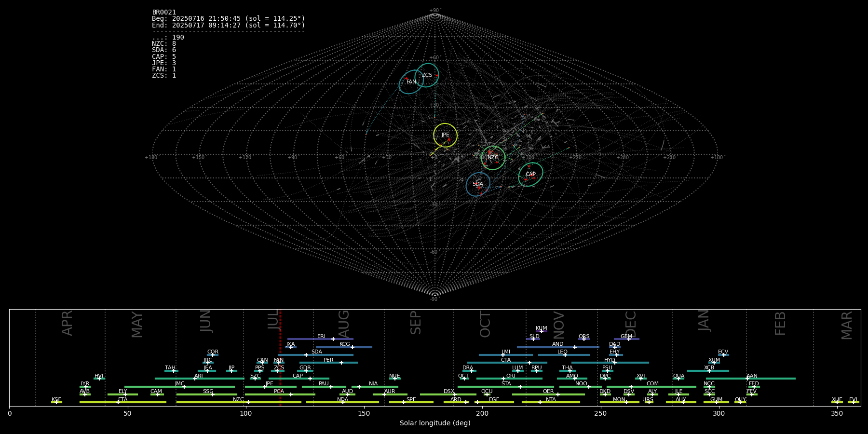This screenshot has height=434, width=868.
Task: Select the LEO shower bar in the timeline
Action: click(x=564, y=355)
